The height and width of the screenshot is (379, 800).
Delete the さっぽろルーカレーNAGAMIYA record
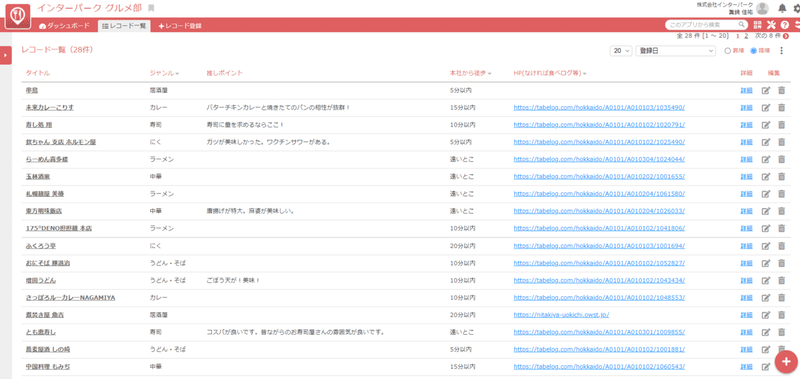click(781, 297)
